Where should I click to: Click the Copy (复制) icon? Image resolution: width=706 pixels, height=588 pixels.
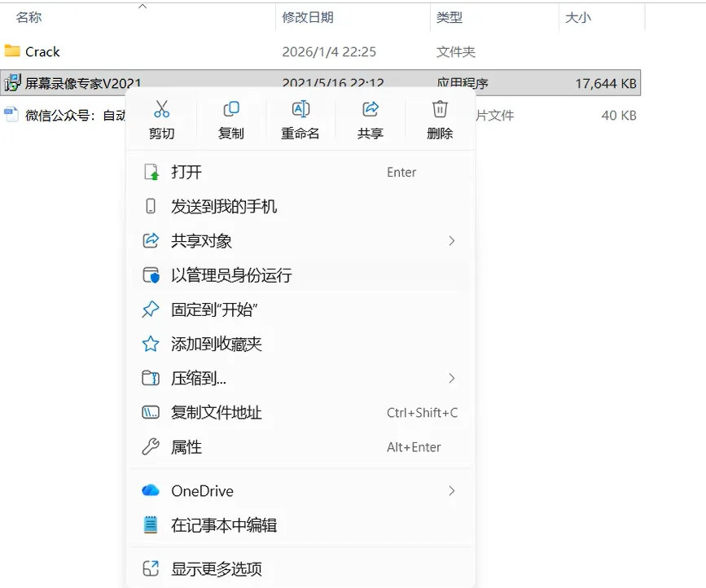point(231,109)
